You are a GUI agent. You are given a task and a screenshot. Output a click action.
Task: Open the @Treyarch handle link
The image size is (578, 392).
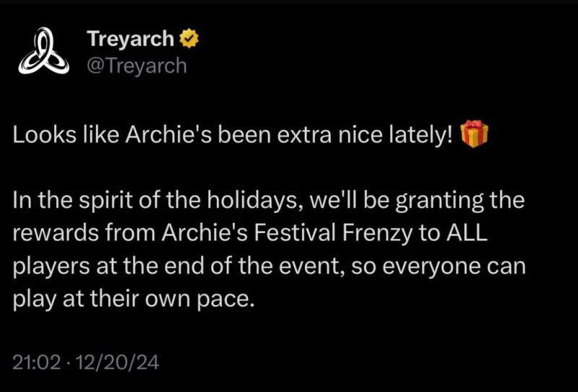(136, 66)
